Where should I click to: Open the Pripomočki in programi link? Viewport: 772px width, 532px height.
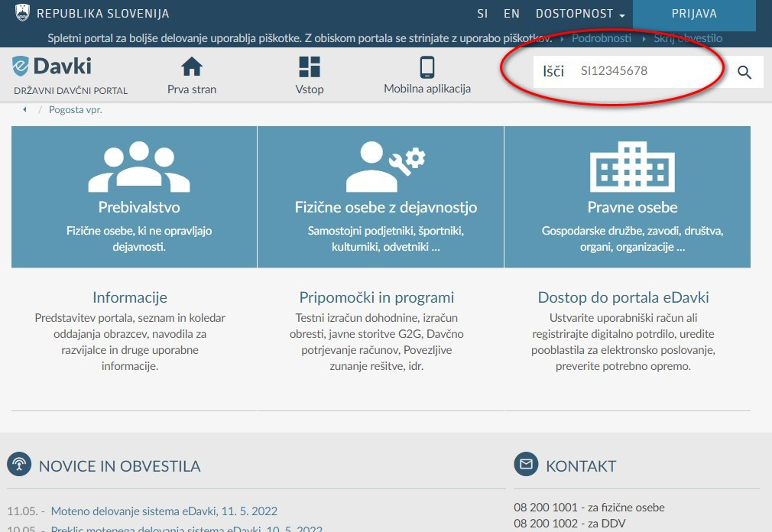click(x=377, y=297)
